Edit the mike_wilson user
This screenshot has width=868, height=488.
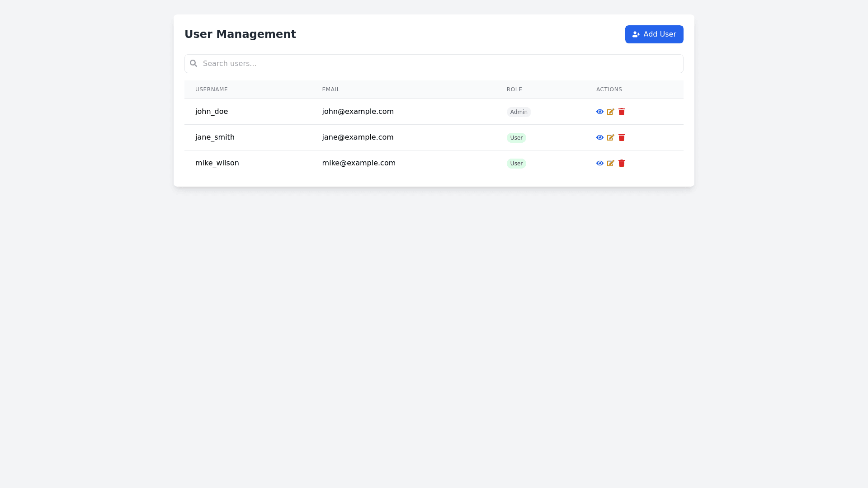click(x=610, y=163)
